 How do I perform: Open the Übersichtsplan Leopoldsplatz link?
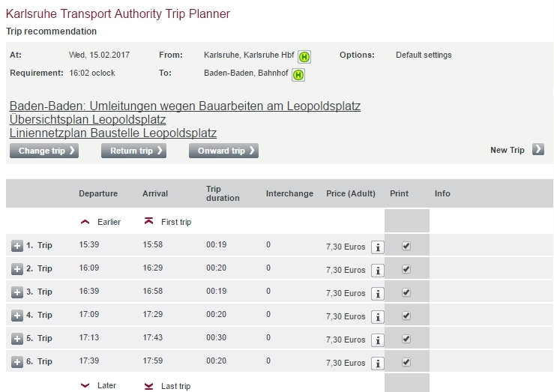(88, 120)
